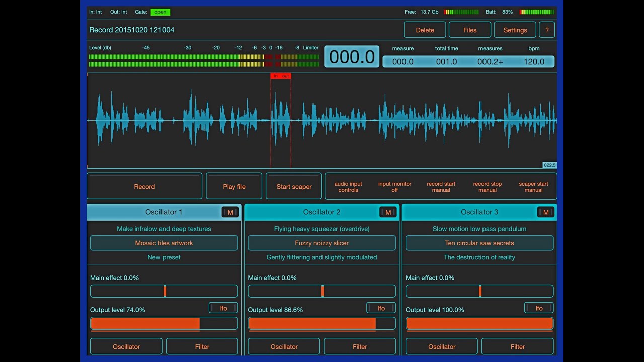Switch input monitor off setting
This screenshot has height=362, width=644.
394,187
